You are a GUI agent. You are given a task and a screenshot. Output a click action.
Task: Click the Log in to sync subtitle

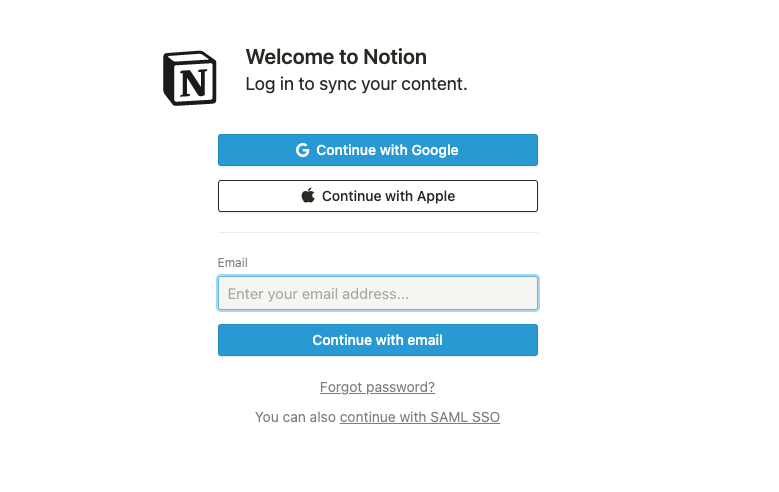pos(356,84)
